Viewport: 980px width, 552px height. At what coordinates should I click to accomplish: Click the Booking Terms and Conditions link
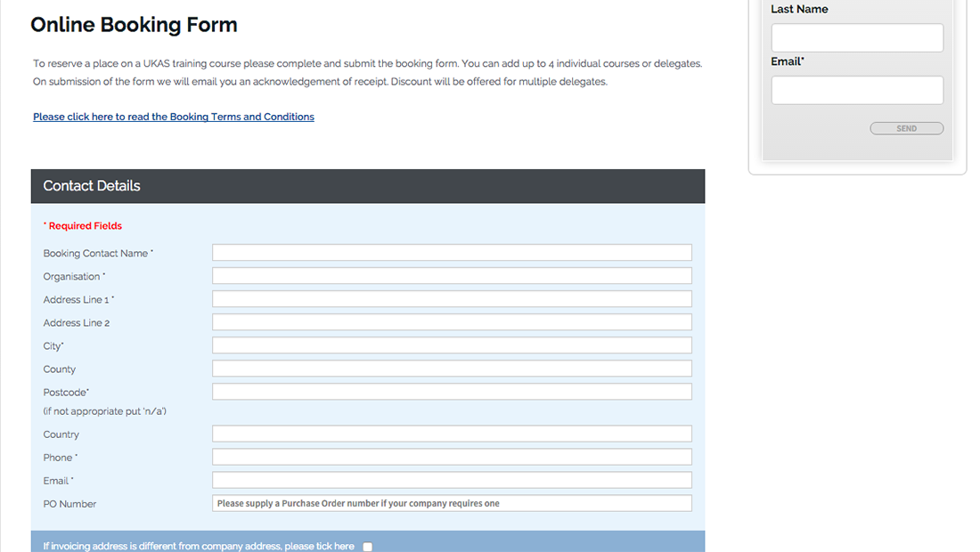point(173,117)
